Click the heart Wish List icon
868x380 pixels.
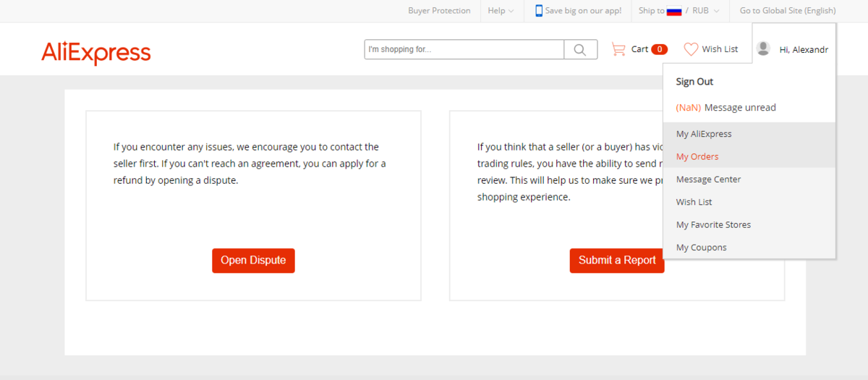click(x=691, y=49)
